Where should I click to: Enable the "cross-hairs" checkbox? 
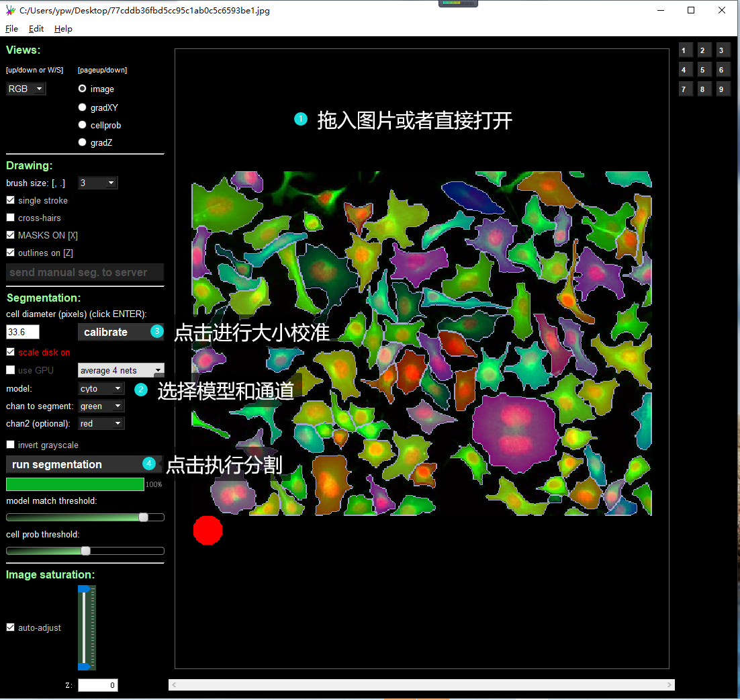tap(9, 217)
